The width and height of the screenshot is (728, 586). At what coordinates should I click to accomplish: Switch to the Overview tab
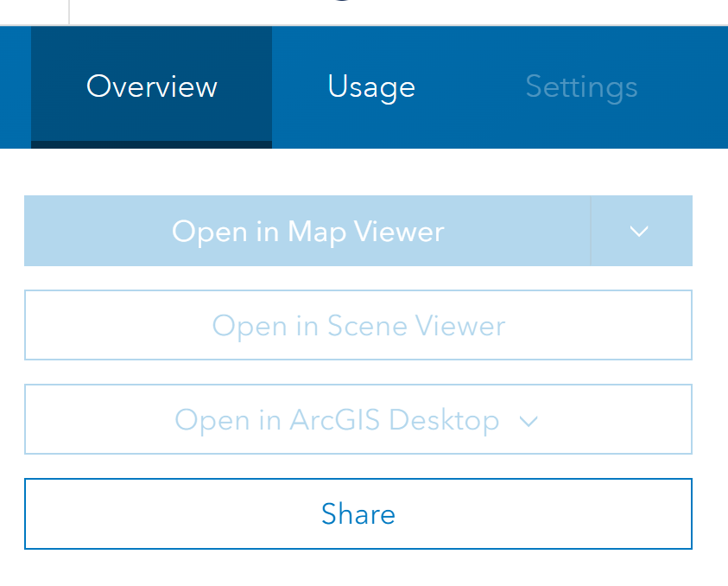pos(151,87)
